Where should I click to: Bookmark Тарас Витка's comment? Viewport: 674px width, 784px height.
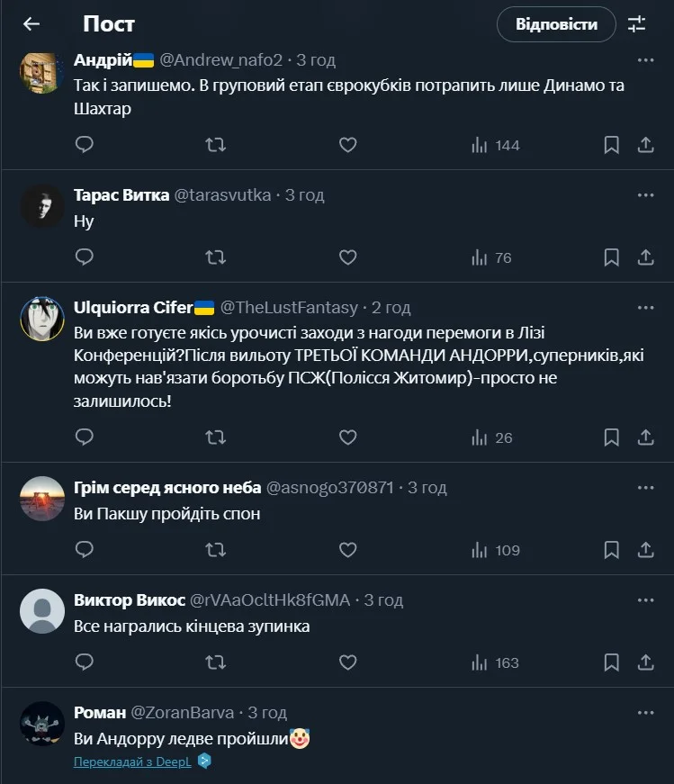tap(611, 257)
